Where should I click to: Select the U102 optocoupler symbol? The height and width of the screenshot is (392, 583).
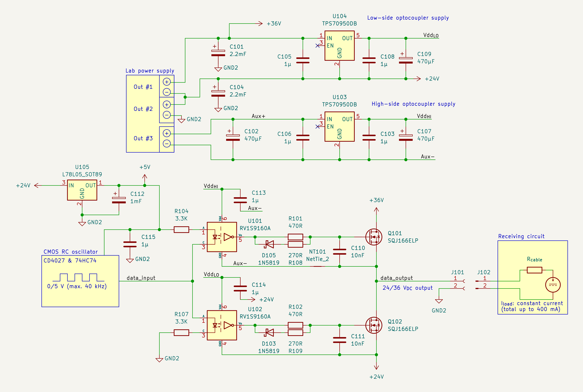[x=222, y=325]
